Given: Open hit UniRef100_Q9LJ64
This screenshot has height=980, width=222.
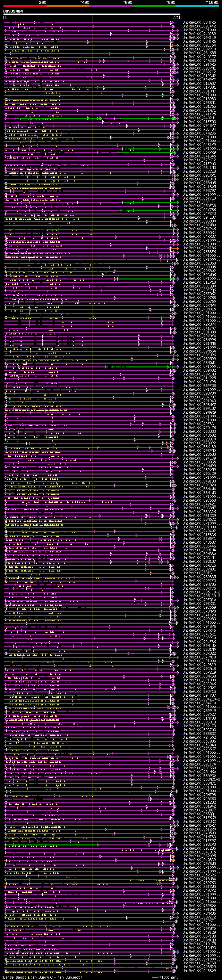Looking at the screenshot, I should click(199, 45).
